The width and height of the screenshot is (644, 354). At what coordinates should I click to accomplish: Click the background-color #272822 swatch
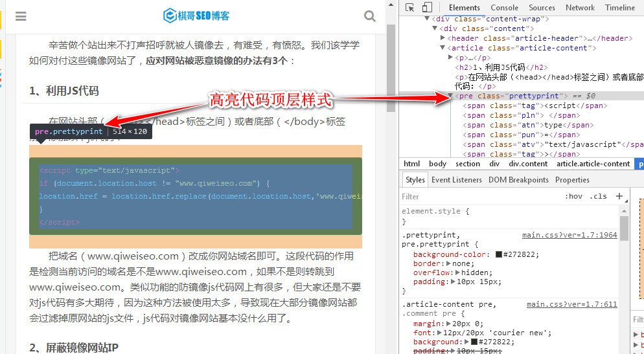point(499,254)
